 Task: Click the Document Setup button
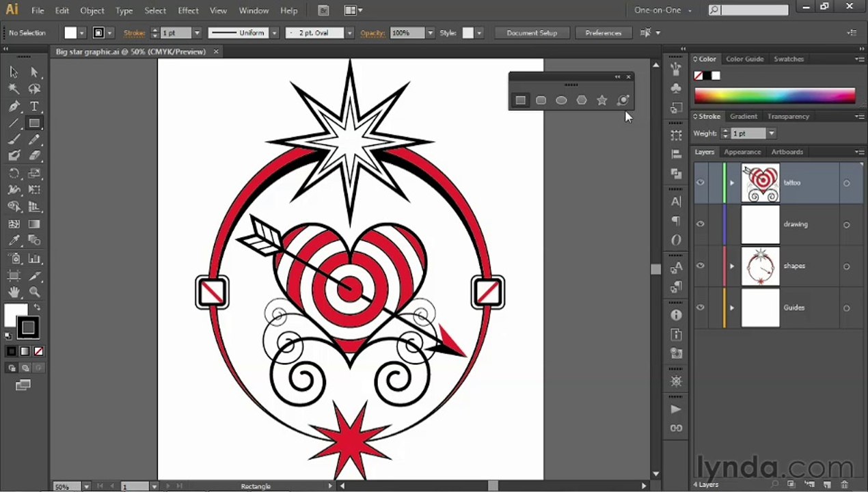tap(532, 33)
